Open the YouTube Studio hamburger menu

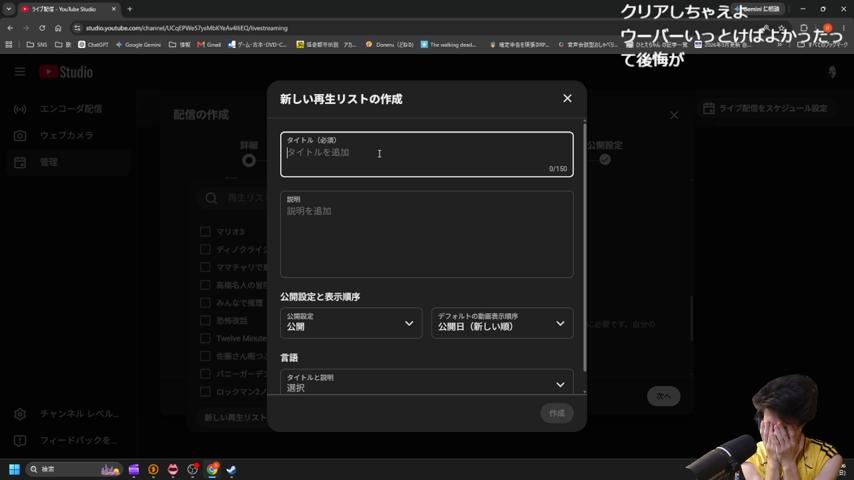20,72
